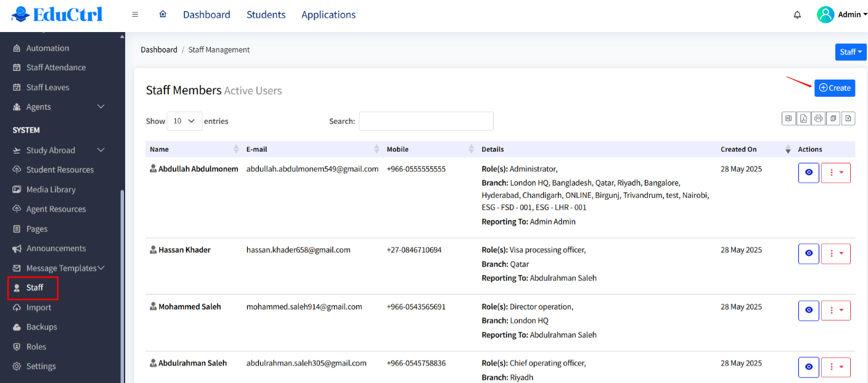The image size is (868, 383).
Task: View Abdullah Abdulmonem's details via eye icon
Action: [x=809, y=173]
